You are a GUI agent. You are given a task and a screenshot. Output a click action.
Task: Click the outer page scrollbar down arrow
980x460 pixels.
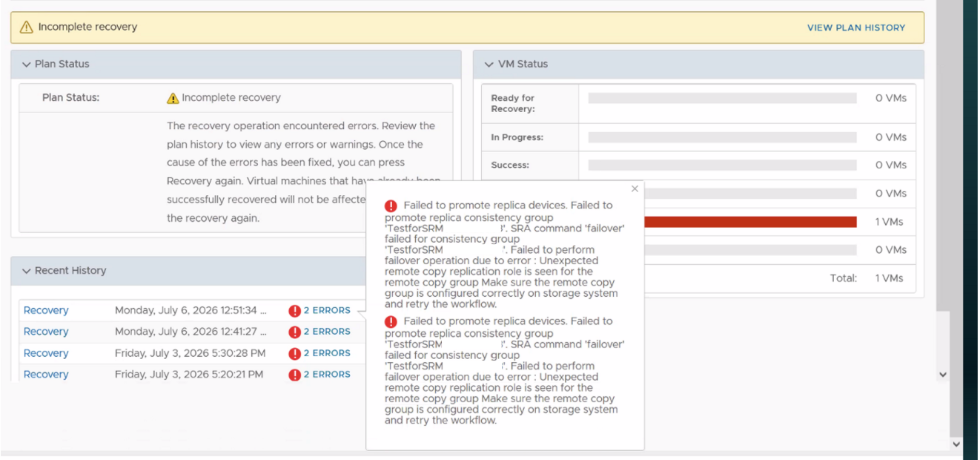(956, 444)
